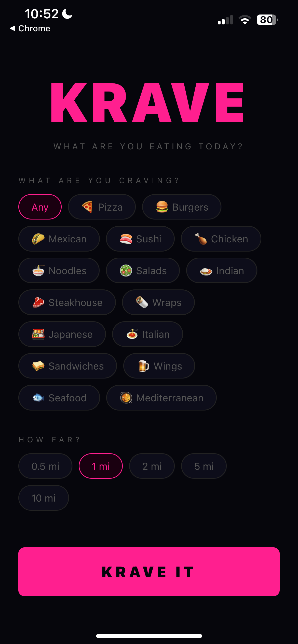
Task: Tap the pizza slice emoji icon
Action: pos(87,207)
